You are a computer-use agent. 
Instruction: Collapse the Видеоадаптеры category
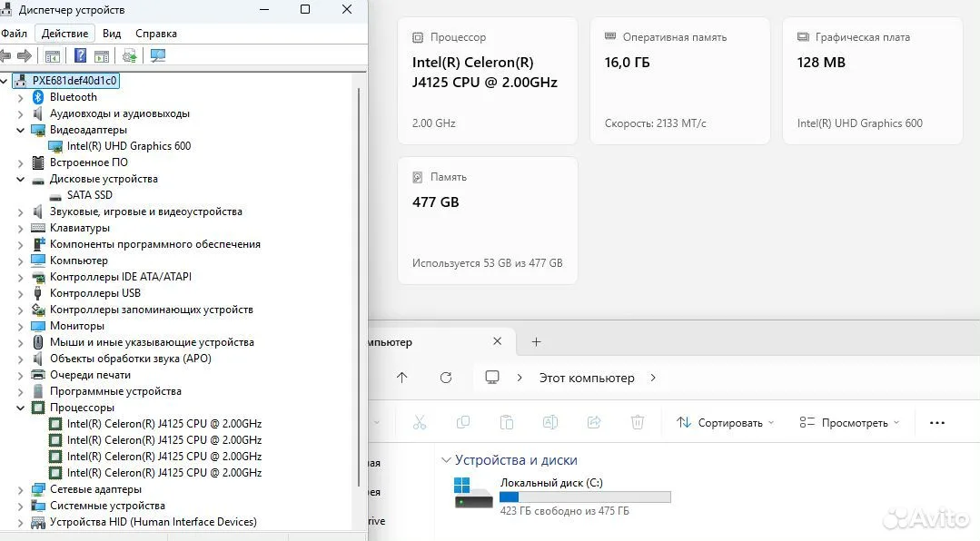(20, 130)
